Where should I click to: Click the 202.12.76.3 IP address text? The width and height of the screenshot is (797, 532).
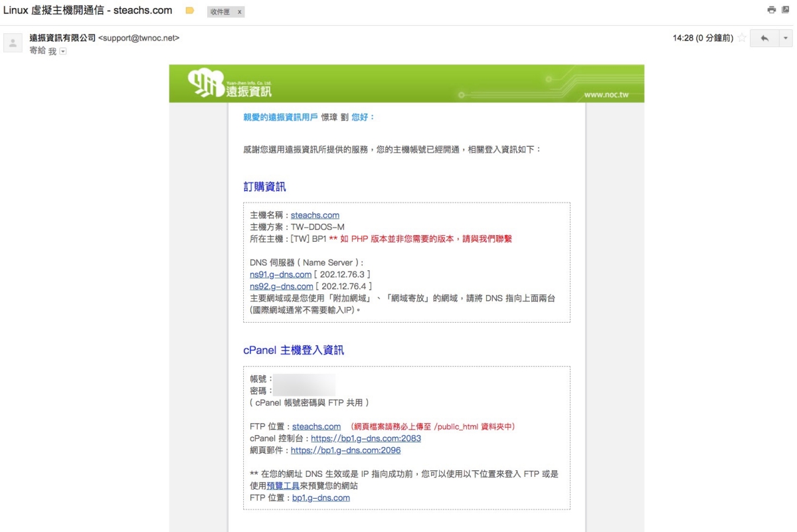(342, 274)
